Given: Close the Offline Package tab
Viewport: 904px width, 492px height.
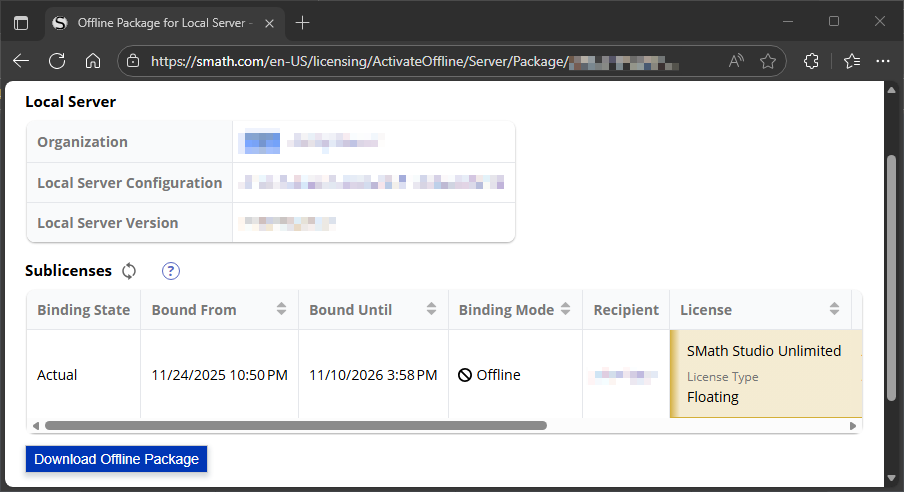Looking at the screenshot, I should [x=269, y=24].
